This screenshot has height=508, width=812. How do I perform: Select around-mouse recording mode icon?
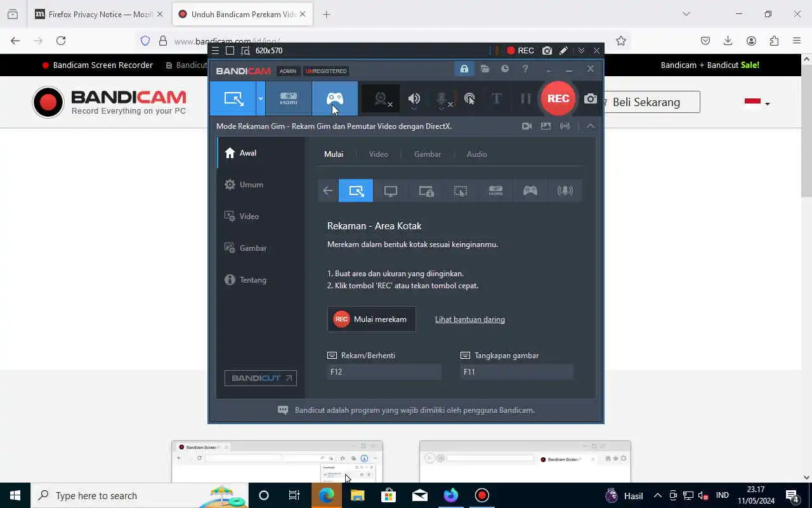pyautogui.click(x=461, y=190)
